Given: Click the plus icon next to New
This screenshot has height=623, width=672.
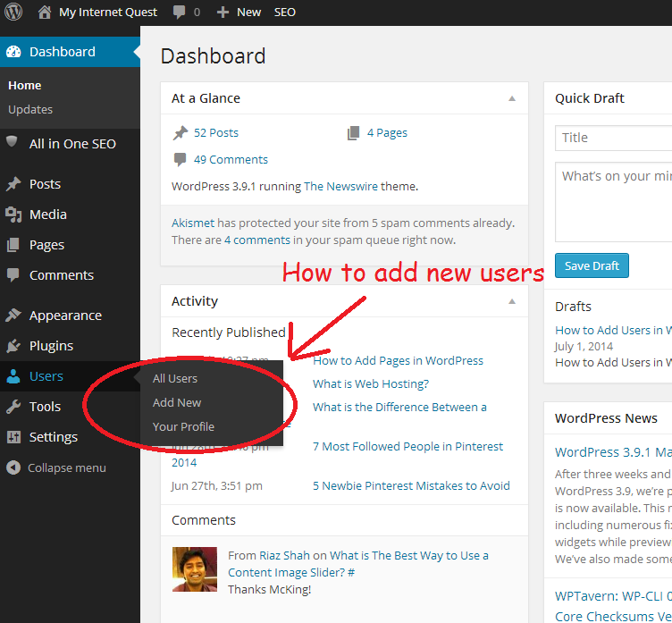Looking at the screenshot, I should pyautogui.click(x=223, y=12).
